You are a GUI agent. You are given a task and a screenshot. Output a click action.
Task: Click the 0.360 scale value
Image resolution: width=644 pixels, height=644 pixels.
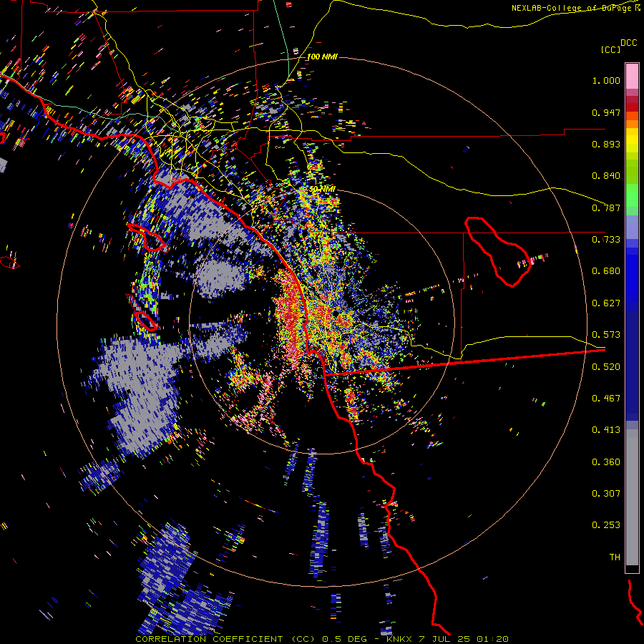(606, 462)
